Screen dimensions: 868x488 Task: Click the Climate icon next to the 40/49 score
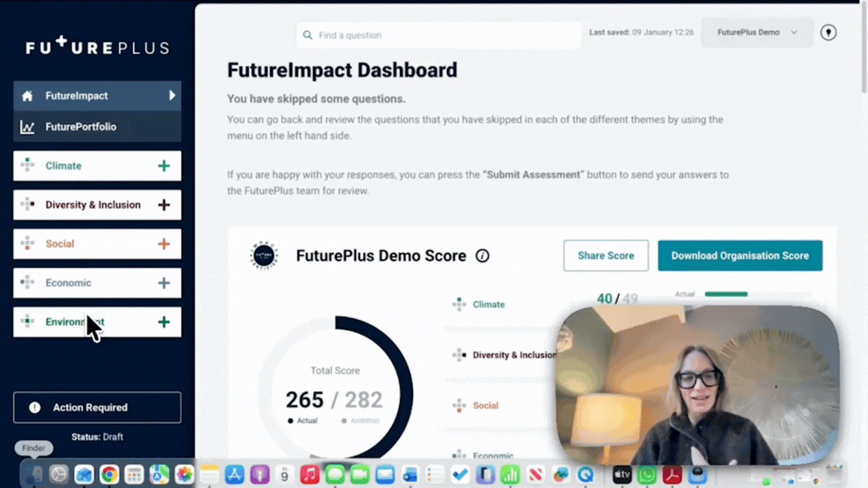pos(459,304)
